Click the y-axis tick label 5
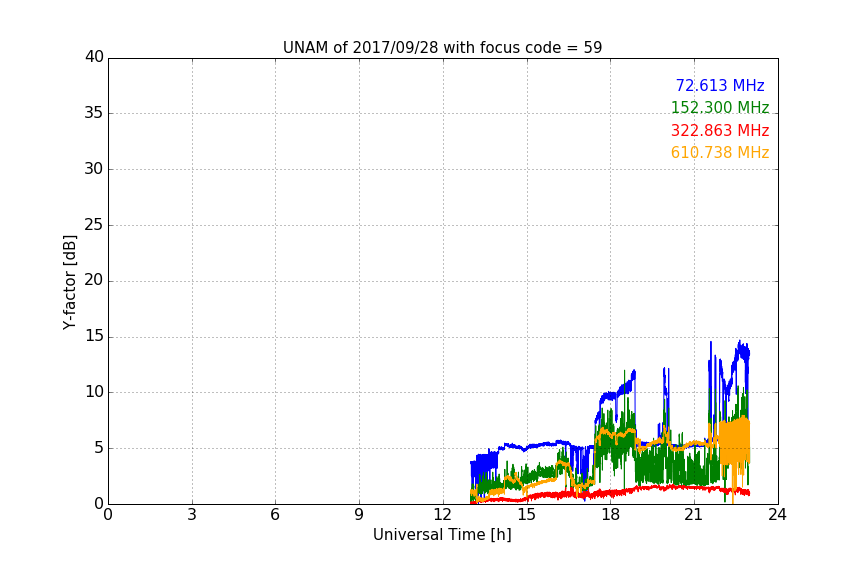The image size is (864, 576). (x=99, y=448)
